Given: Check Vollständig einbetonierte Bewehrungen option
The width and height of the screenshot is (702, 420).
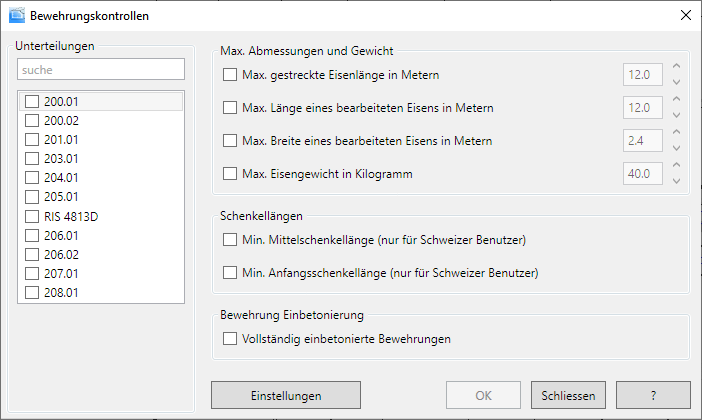Looking at the screenshot, I should coord(231,339).
